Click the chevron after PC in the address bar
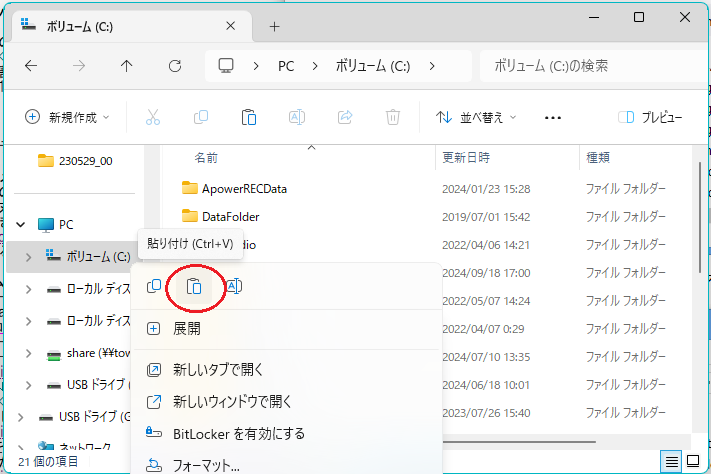The width and height of the screenshot is (711, 474). [x=315, y=67]
